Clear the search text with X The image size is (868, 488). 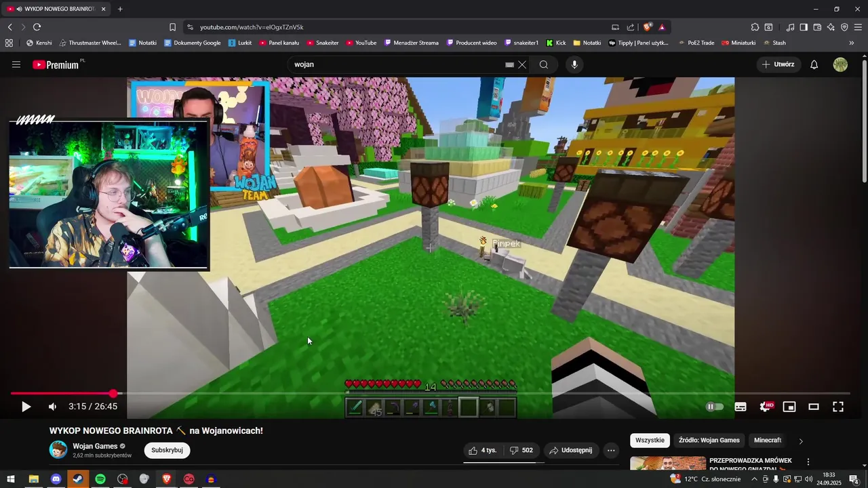(522, 64)
